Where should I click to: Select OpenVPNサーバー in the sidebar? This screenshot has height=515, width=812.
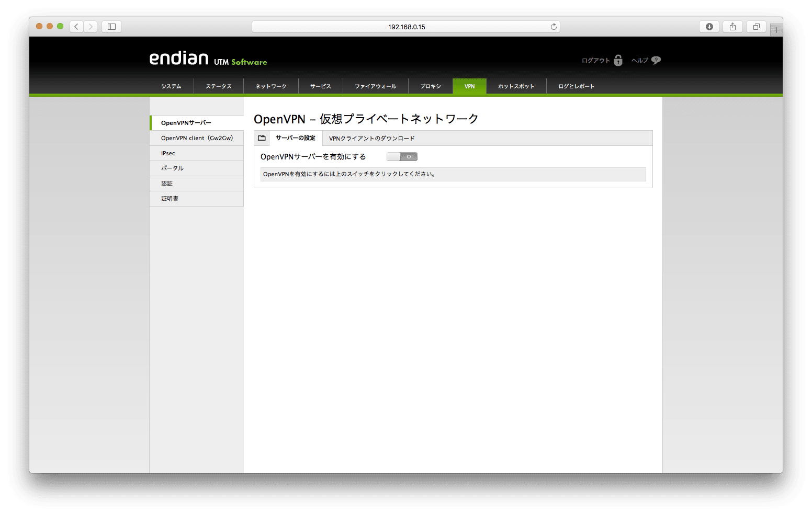(x=197, y=123)
